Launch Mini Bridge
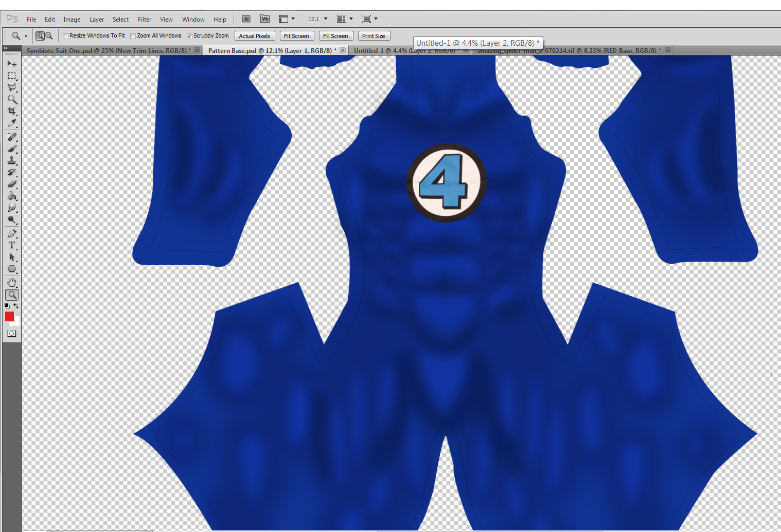The width and height of the screenshot is (781, 532). pos(265,19)
